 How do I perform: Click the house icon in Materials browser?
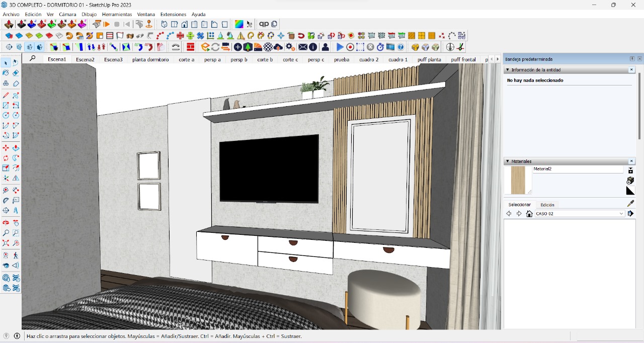click(x=529, y=214)
